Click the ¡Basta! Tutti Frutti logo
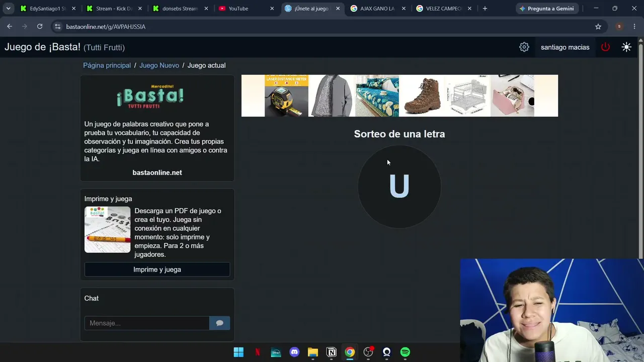644x362 pixels. tap(150, 97)
